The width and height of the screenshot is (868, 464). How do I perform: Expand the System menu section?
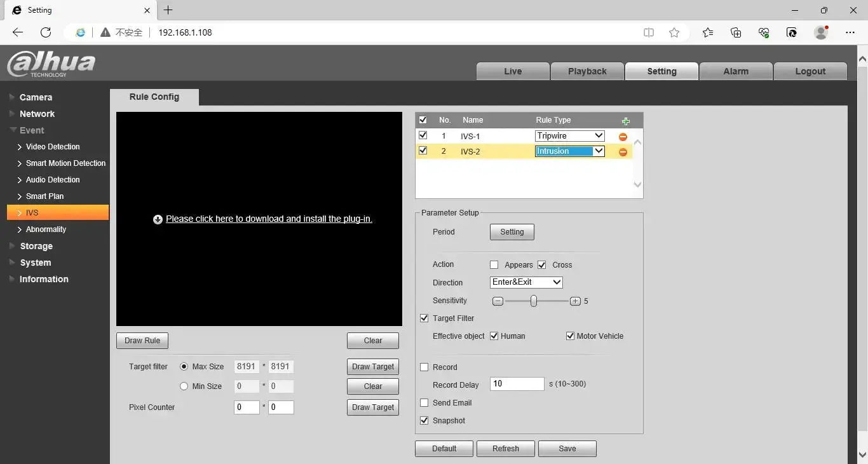tap(35, 263)
